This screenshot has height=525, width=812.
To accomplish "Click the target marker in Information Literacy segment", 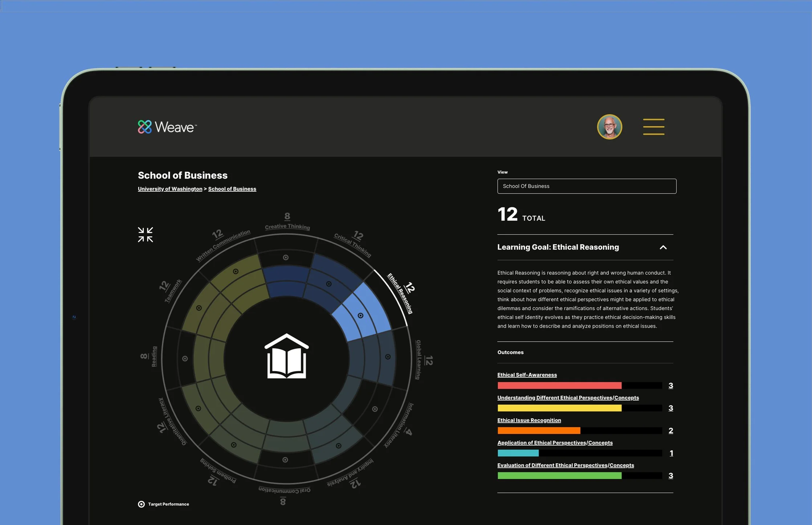I will (x=375, y=409).
